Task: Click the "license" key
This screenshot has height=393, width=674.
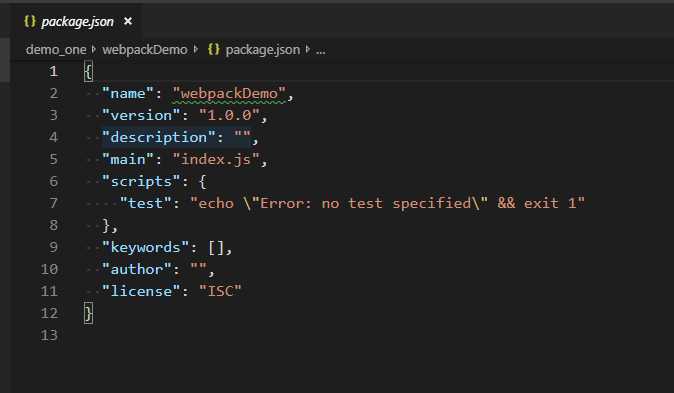Action: click(x=141, y=291)
